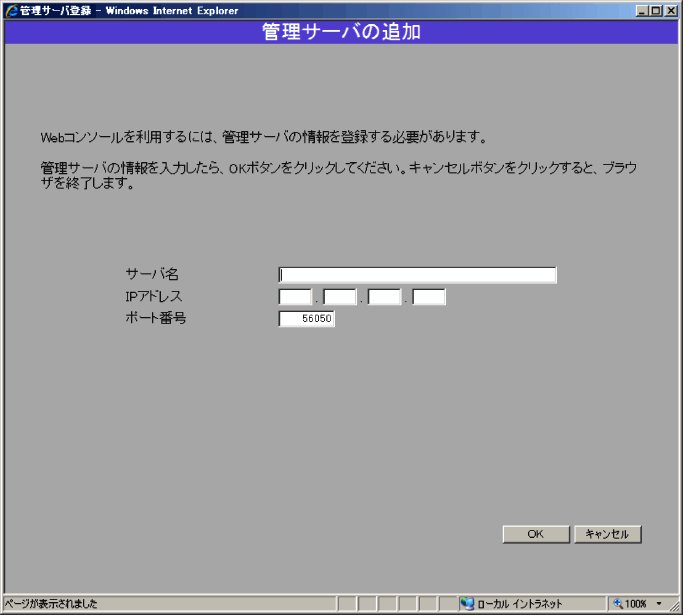Click status text ページが表示されました

click(51, 604)
